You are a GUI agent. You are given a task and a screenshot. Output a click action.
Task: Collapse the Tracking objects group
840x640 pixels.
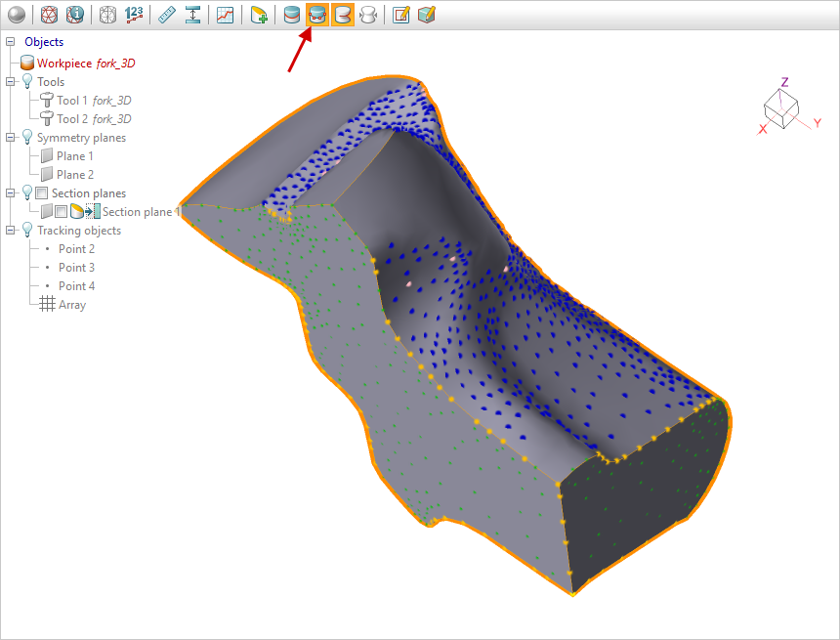10,231
